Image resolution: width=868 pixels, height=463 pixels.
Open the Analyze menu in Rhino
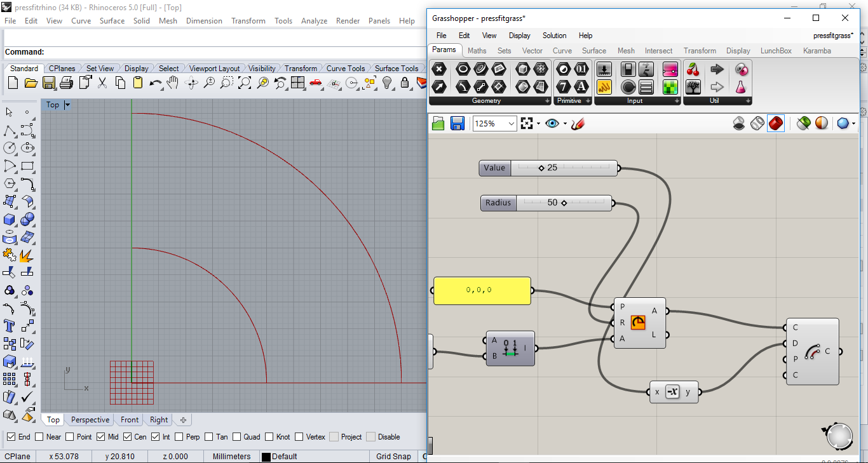click(x=314, y=21)
